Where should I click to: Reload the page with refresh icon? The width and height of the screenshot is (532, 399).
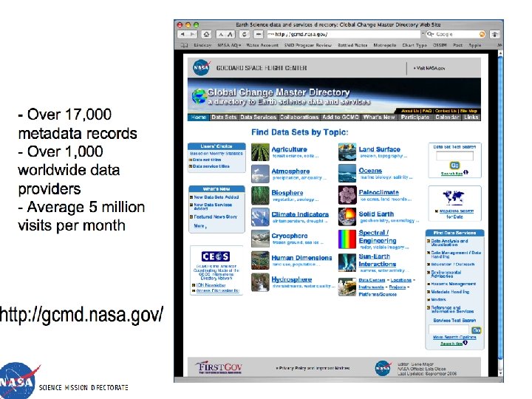point(245,34)
